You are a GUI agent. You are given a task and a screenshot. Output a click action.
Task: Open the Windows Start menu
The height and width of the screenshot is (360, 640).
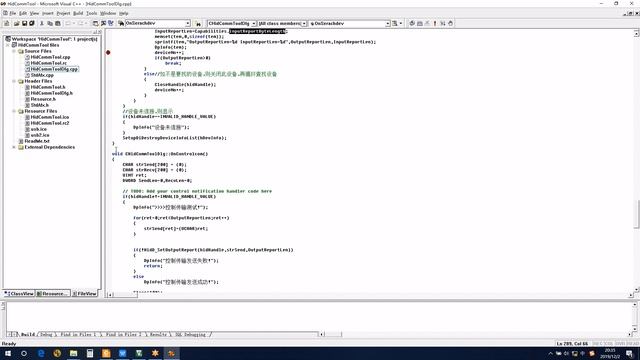tap(8, 353)
